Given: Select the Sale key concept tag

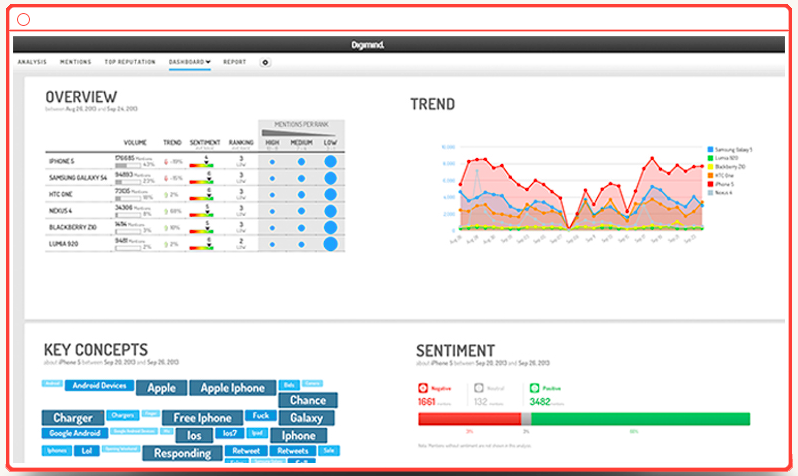Looking at the screenshot, I should [329, 451].
